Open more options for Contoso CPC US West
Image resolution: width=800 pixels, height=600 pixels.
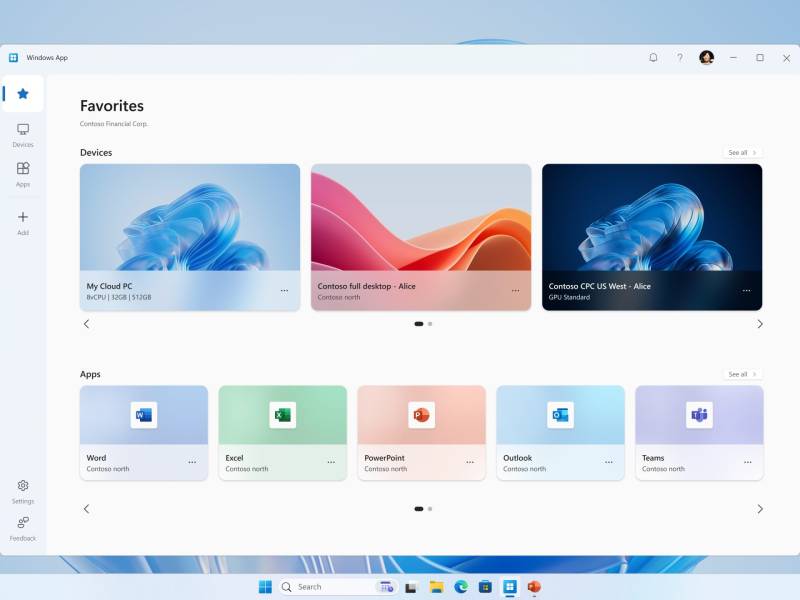pyautogui.click(x=746, y=291)
